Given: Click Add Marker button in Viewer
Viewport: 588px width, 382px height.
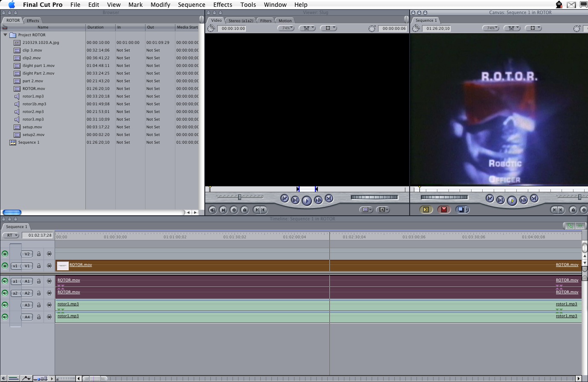Looking at the screenshot, I should (x=245, y=210).
